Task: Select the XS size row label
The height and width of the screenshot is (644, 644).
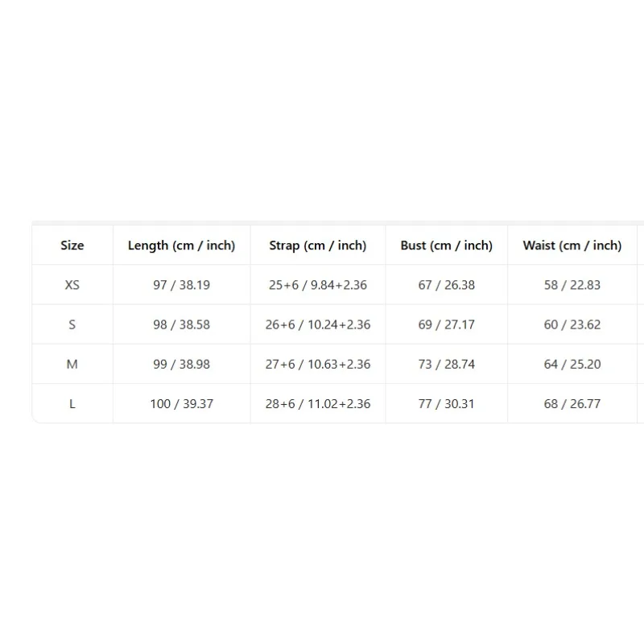Action: point(72,285)
